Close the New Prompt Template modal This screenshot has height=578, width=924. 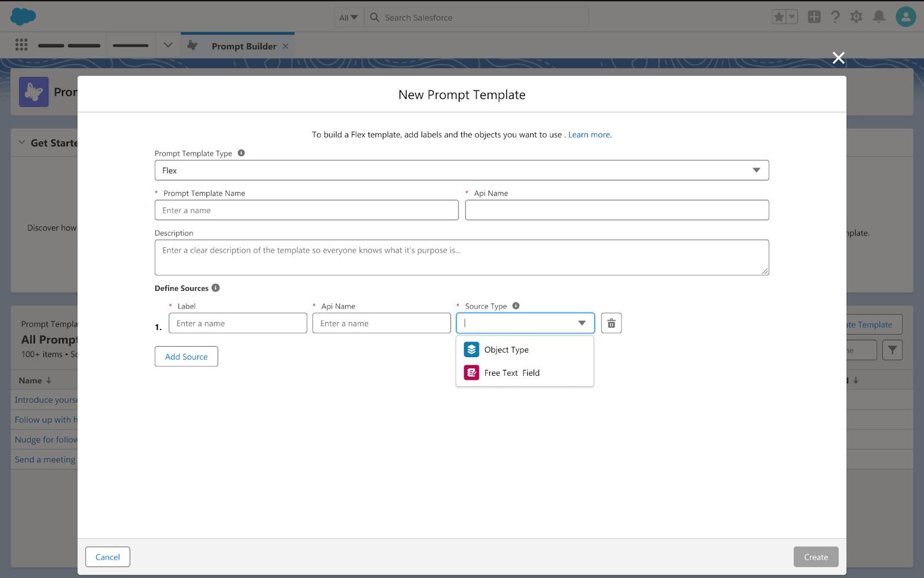(839, 58)
